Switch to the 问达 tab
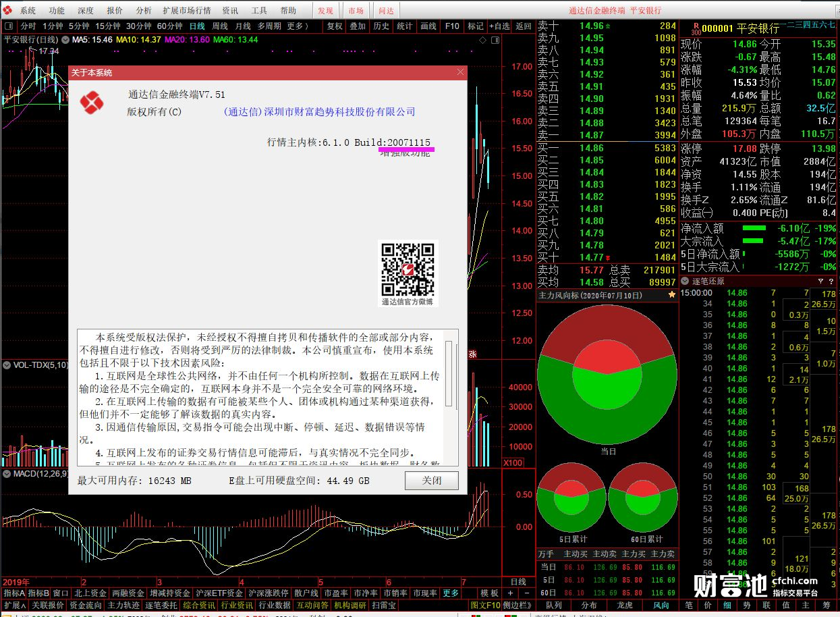Image resolution: width=840 pixels, height=617 pixels. [387, 11]
